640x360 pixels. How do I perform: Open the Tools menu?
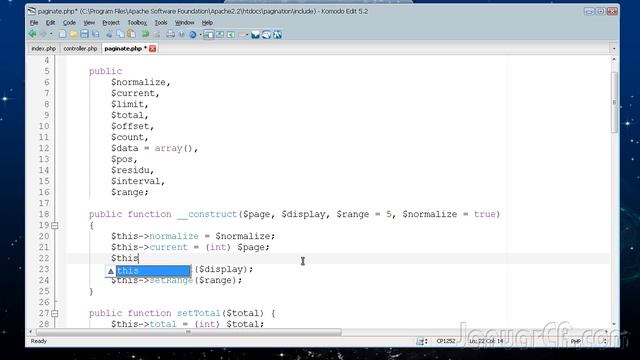coord(161,22)
